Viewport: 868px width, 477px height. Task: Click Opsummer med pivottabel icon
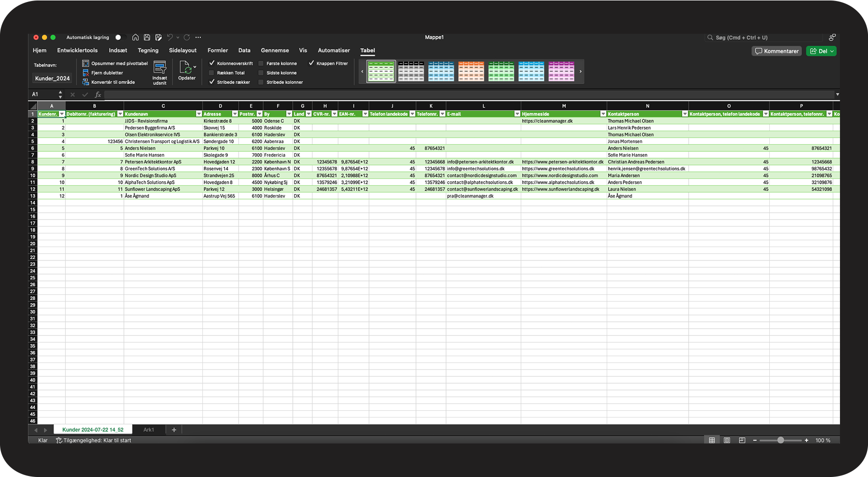coord(85,63)
